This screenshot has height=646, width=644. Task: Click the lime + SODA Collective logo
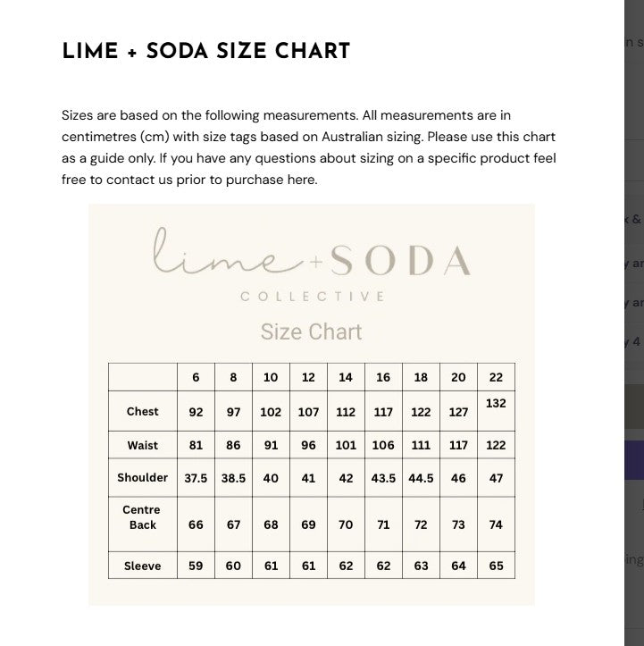pyautogui.click(x=312, y=259)
